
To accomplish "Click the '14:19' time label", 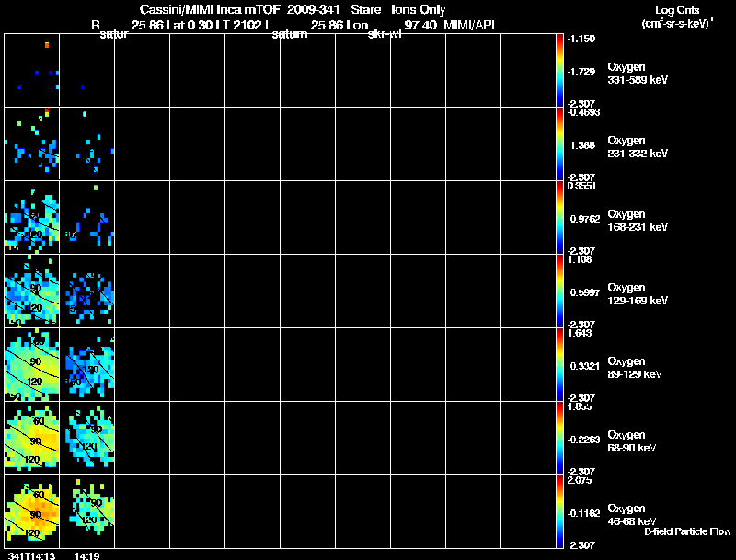I will [86, 555].
